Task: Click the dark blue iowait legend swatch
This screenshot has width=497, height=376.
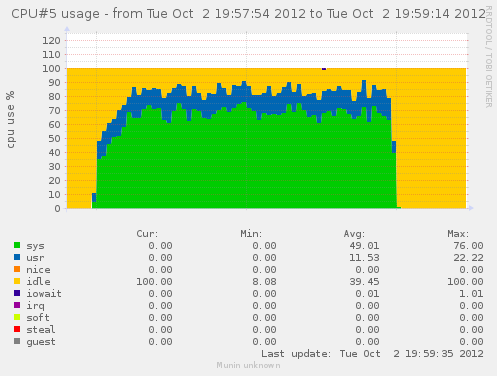Action: pyautogui.click(x=17, y=293)
